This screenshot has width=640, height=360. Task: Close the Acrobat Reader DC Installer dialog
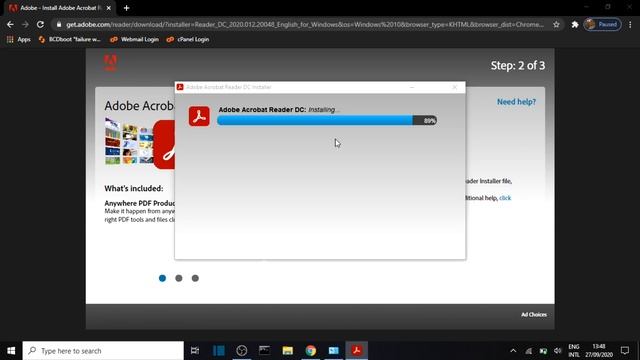click(455, 87)
